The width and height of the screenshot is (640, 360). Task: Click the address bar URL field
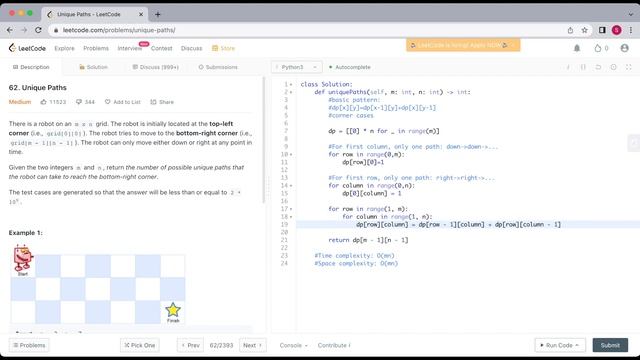[x=305, y=30]
